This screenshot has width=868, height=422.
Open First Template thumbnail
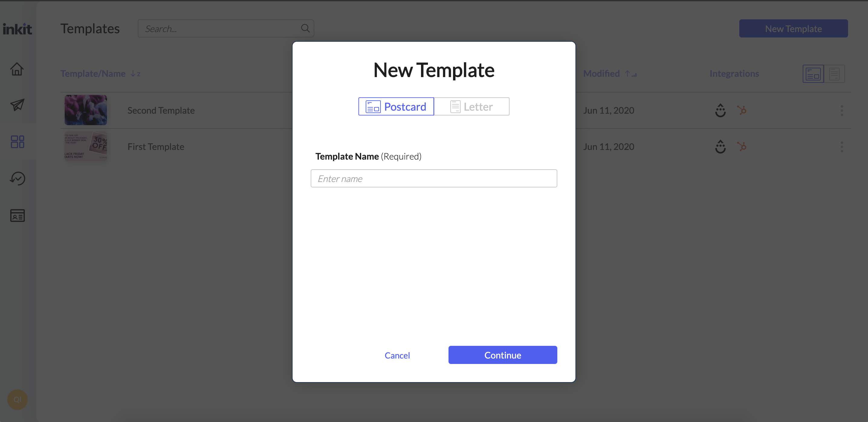[x=86, y=147]
